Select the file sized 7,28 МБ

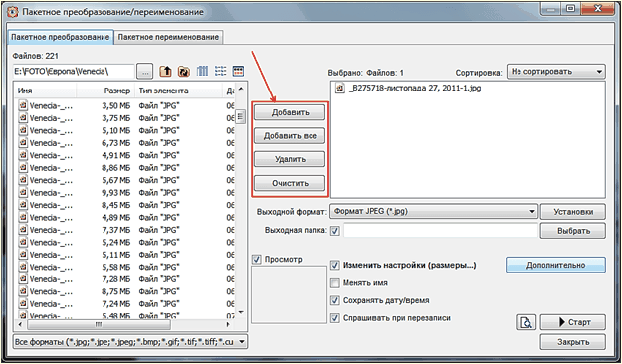click(125, 279)
